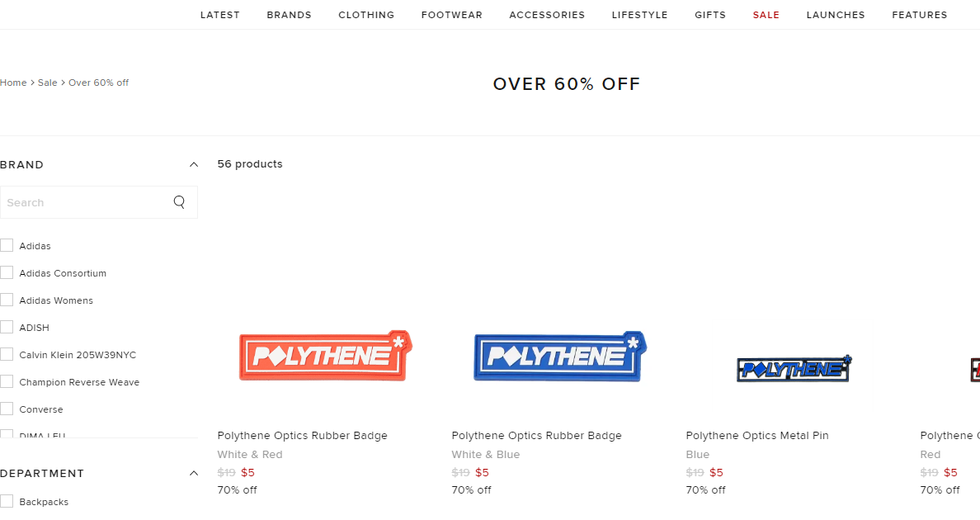Viewport: 980px width, 520px height.
Task: Open the Footwear menu
Action: tap(451, 15)
